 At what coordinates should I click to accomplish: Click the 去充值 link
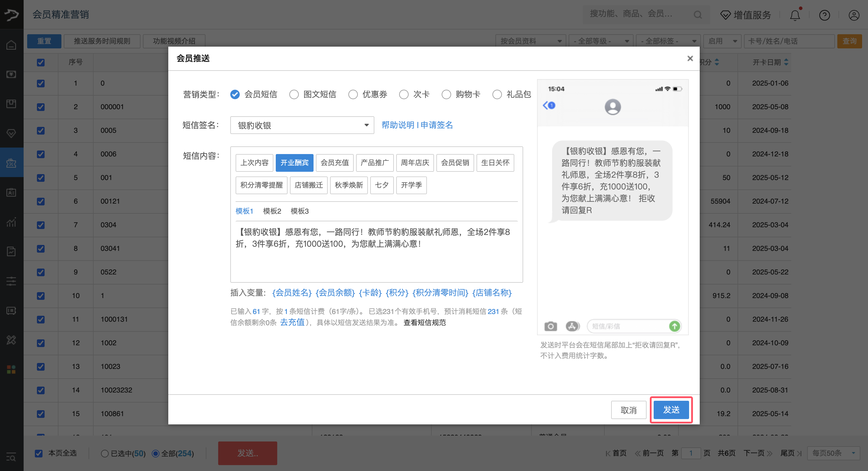click(x=292, y=323)
